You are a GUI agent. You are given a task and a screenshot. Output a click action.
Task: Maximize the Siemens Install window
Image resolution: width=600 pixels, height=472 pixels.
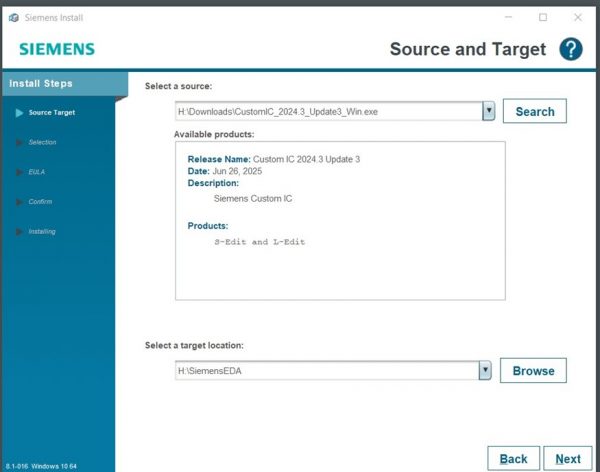[543, 17]
